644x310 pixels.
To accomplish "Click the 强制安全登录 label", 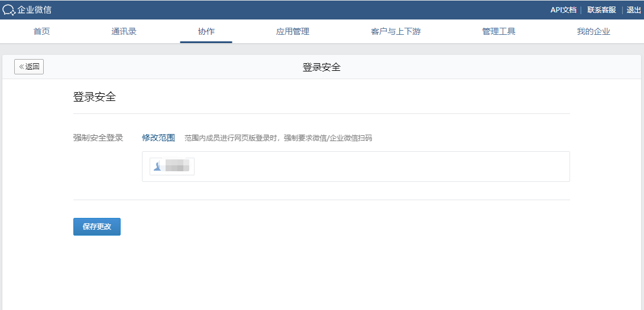I will point(98,138).
